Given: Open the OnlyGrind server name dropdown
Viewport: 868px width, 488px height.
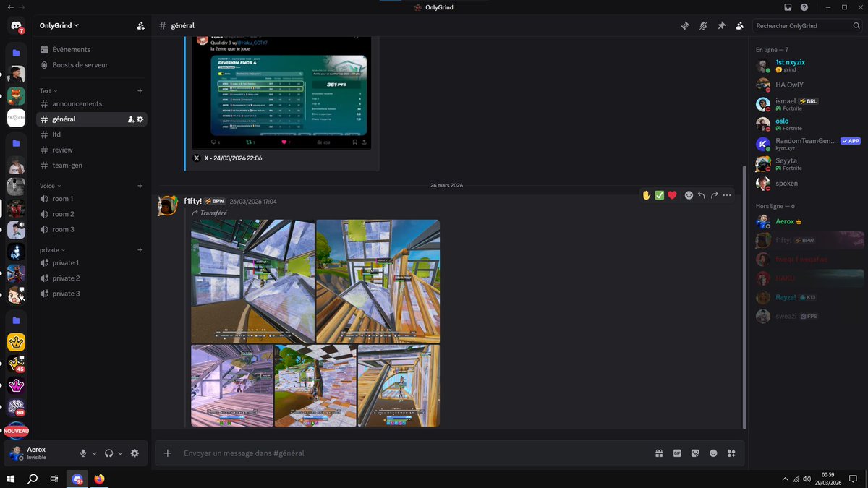Looking at the screenshot, I should point(59,26).
